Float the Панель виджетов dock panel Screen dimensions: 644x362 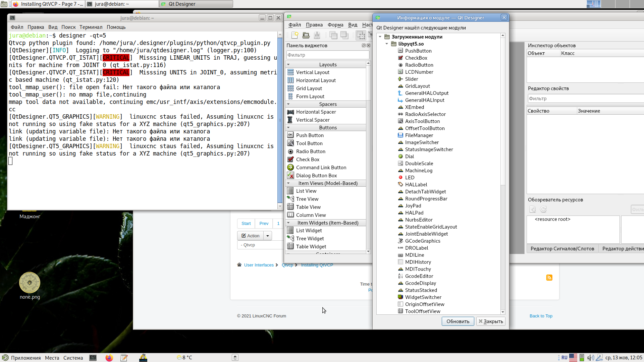click(364, 46)
